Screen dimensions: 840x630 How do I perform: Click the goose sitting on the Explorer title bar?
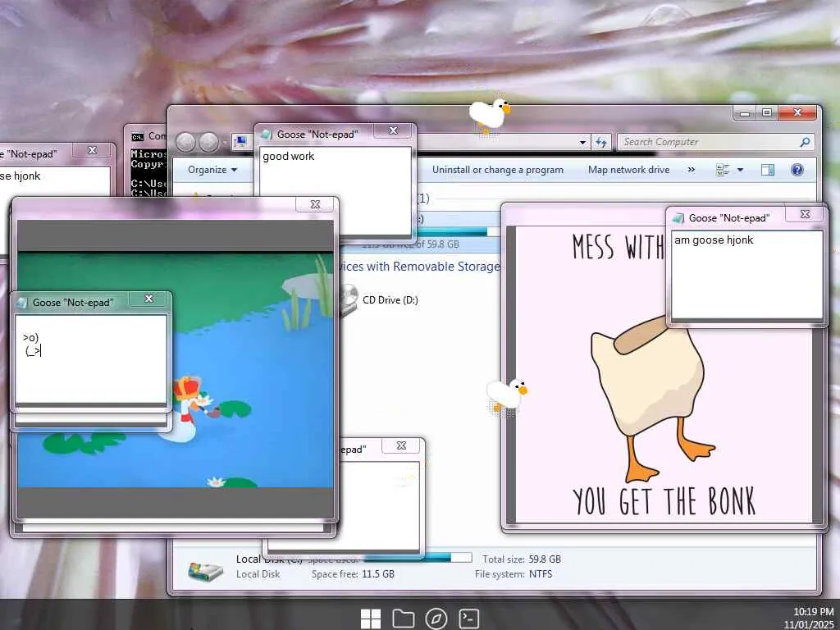click(490, 115)
